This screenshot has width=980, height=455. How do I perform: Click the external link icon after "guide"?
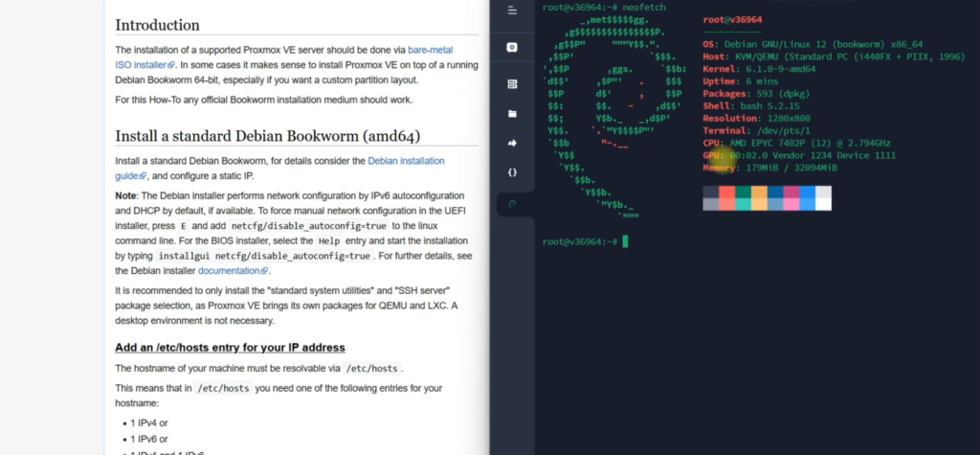pos(143,177)
